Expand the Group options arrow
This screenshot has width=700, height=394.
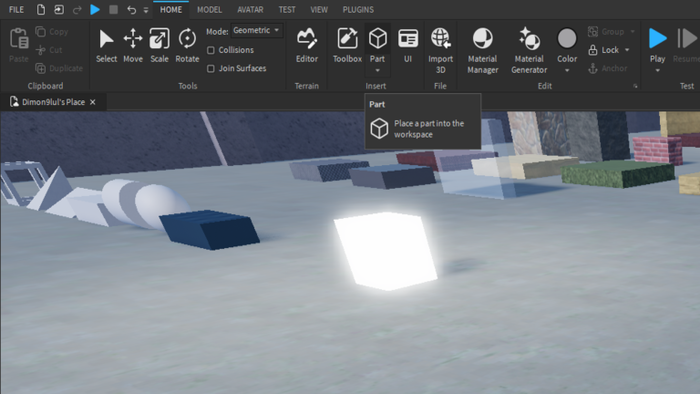coord(632,32)
